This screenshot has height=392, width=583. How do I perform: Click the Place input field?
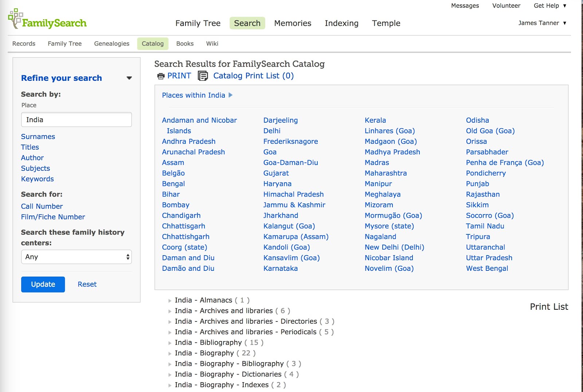(77, 119)
